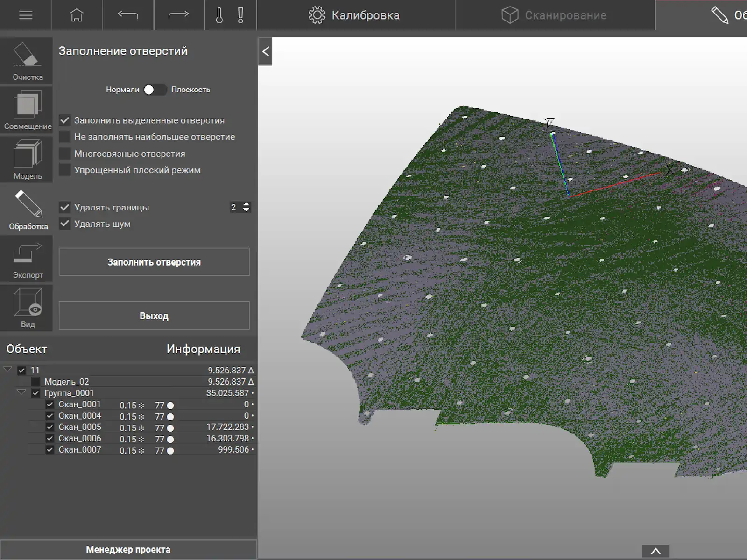
Task: Go to the home screen icon
Action: (x=77, y=15)
